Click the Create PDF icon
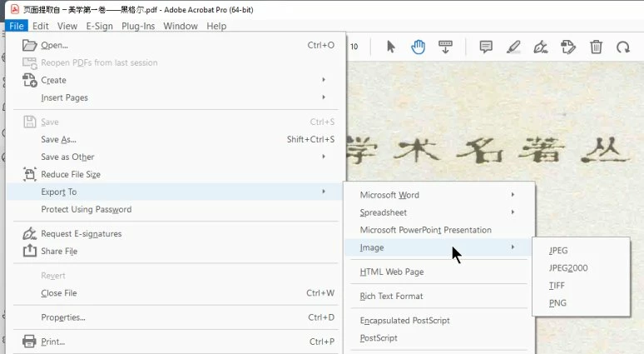This screenshot has width=644, height=354. (30, 80)
